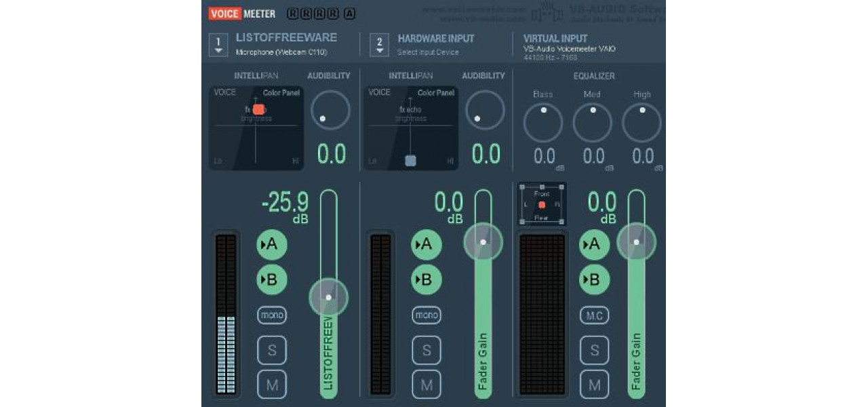This screenshot has width=868, height=407.
Task: Click the Color Panel label on input 1
Action: [x=281, y=93]
